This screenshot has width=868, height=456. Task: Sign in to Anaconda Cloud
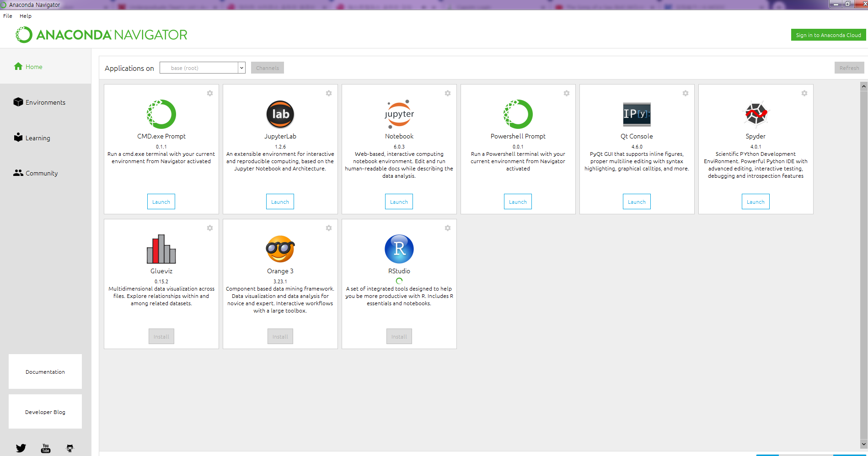point(828,35)
